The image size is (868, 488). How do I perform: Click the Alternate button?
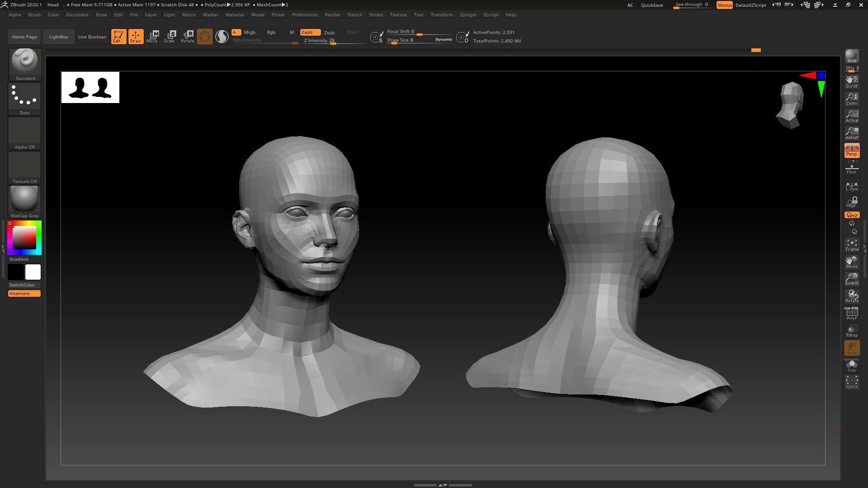point(24,293)
